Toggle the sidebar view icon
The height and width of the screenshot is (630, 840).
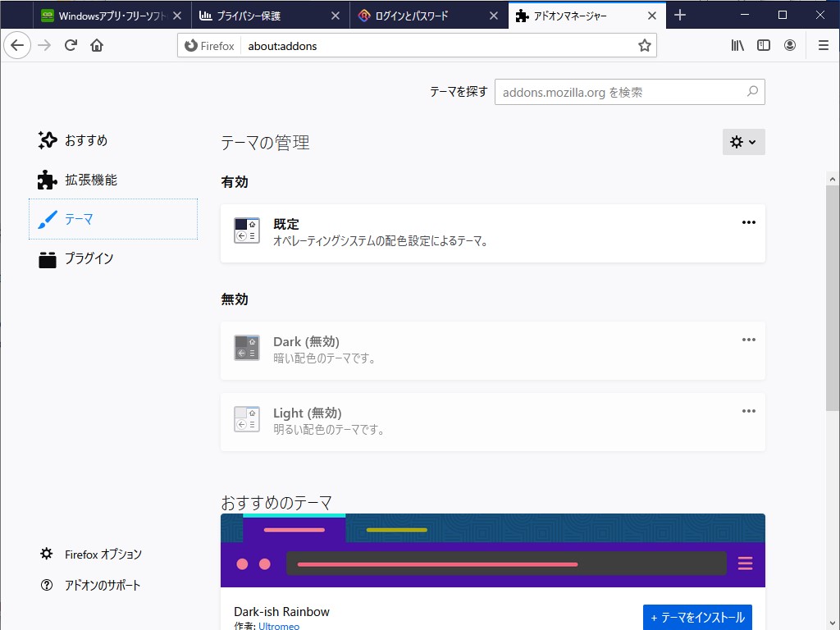coord(763,45)
